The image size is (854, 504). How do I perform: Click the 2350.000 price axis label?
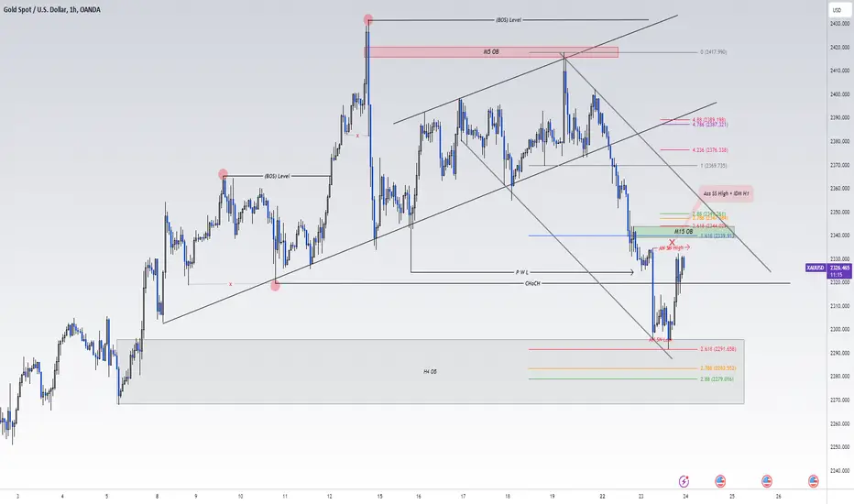839,212
